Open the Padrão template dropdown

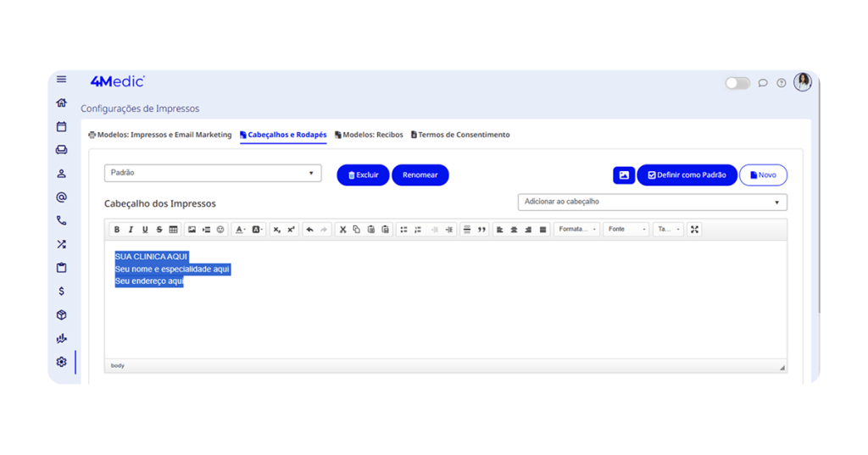pos(213,173)
